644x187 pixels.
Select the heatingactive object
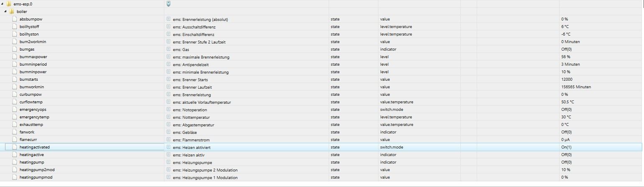(32, 155)
